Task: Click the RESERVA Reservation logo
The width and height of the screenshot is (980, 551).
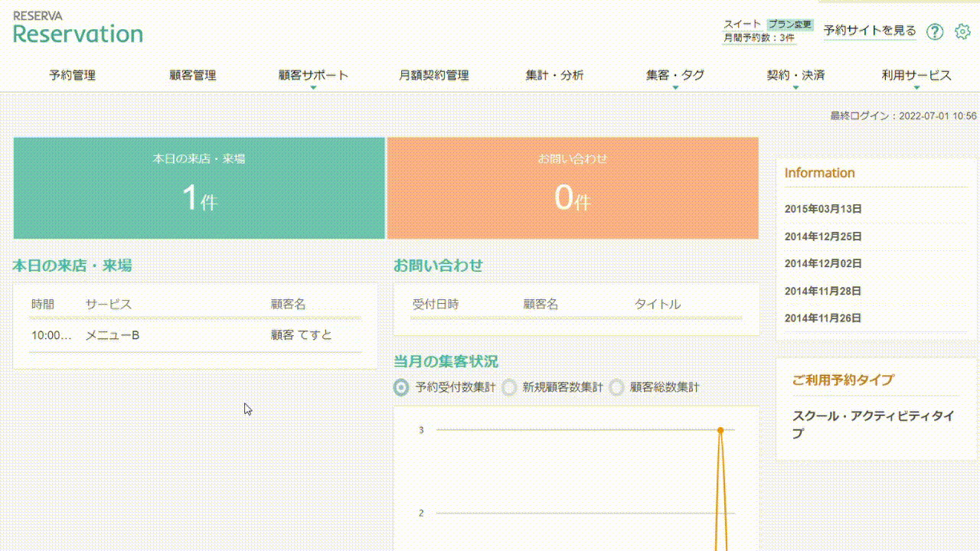Action: pos(78,28)
